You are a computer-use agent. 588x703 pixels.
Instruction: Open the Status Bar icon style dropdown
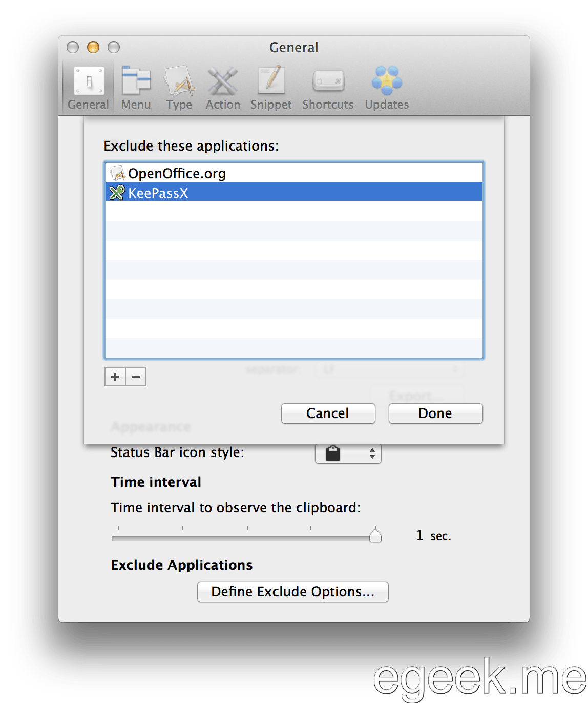click(348, 453)
